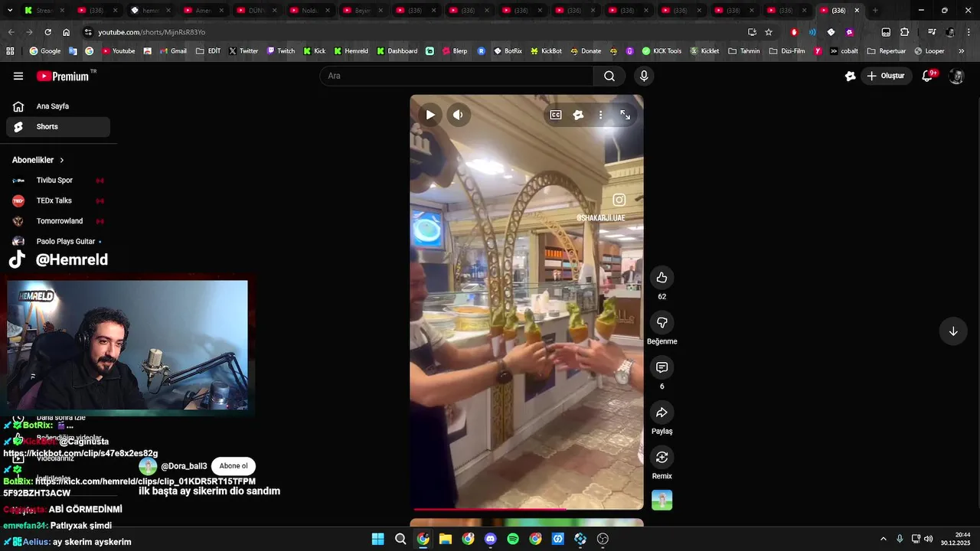Image resolution: width=980 pixels, height=551 pixels.
Task: Click the browser home button
Action: 66,32
